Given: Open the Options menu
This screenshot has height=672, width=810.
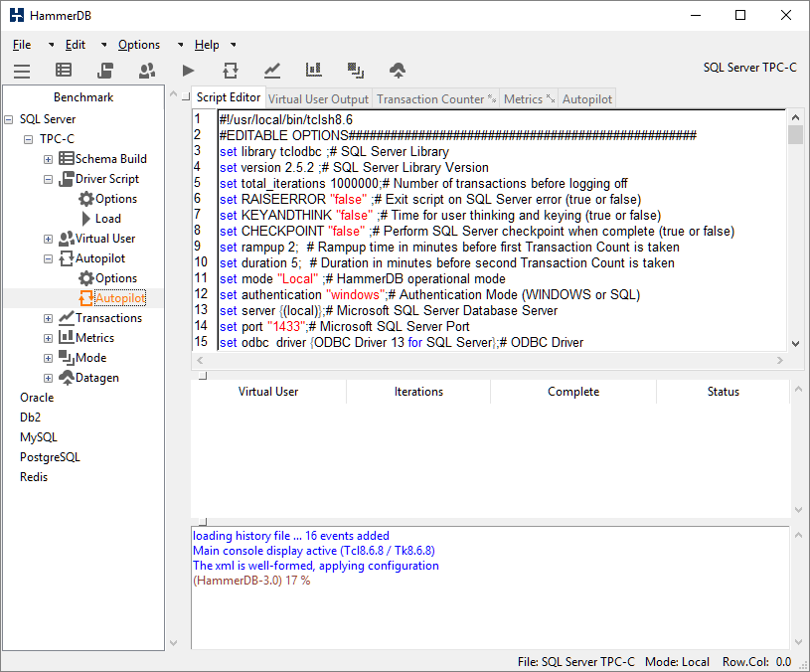Looking at the screenshot, I should [139, 45].
